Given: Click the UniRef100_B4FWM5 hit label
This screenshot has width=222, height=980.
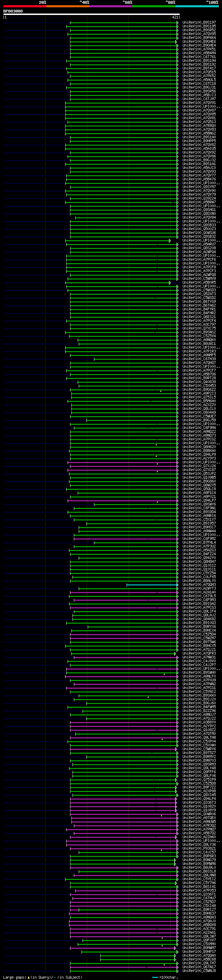Looking at the screenshot, I should (x=199, y=707).
